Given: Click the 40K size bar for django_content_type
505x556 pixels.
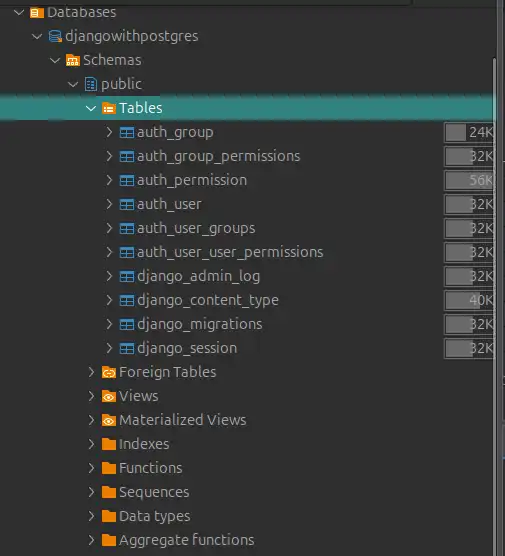Looking at the screenshot, I should point(469,300).
